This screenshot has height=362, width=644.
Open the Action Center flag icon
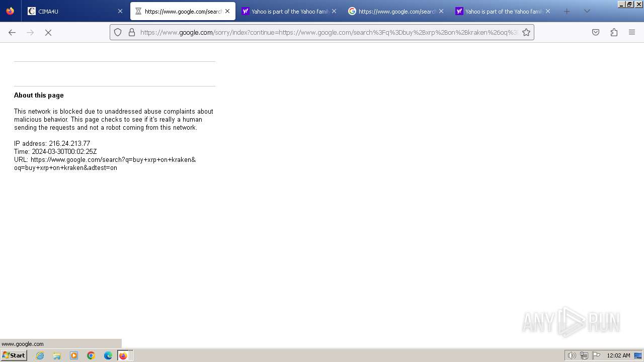pyautogui.click(x=596, y=355)
